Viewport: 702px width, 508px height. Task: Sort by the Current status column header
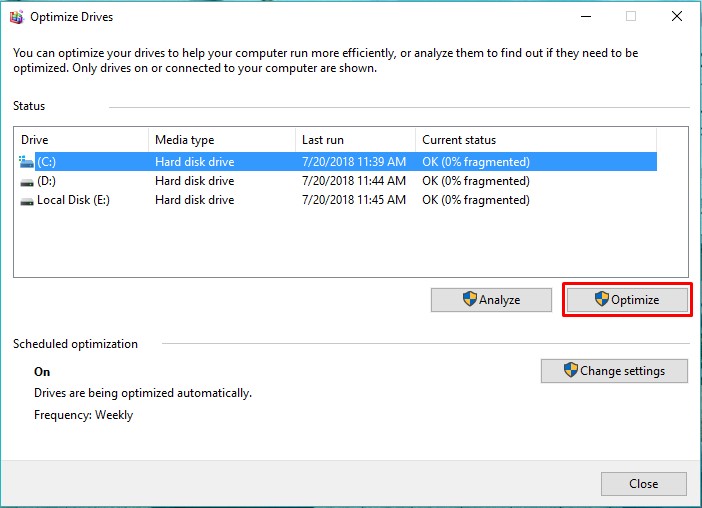pos(536,140)
